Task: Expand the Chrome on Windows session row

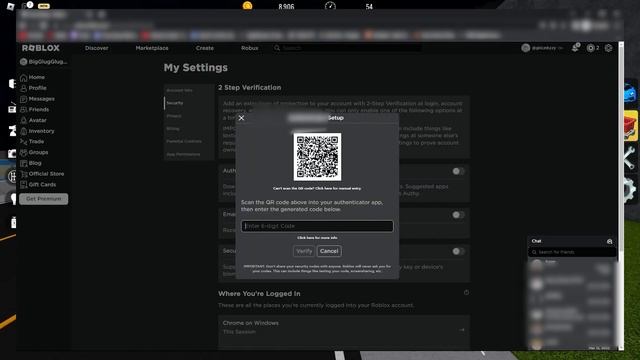Action: click(462, 329)
